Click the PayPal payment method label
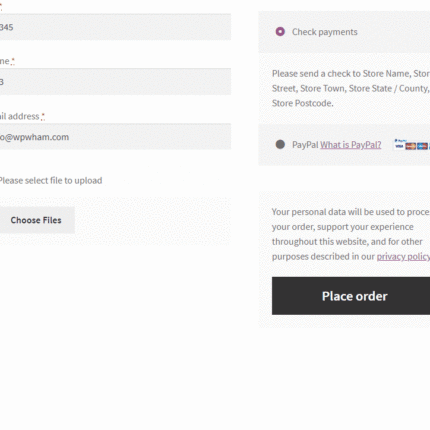Screen dimensions: 430x430 click(305, 145)
